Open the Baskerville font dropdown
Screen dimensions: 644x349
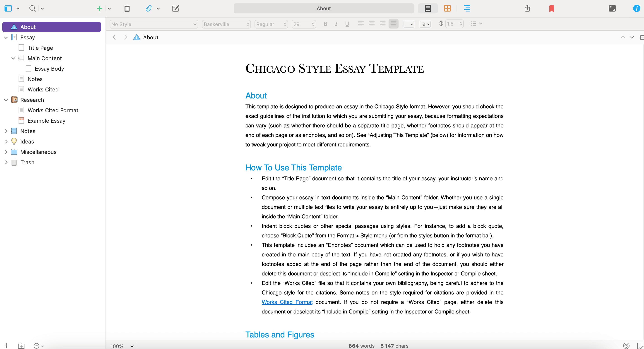click(x=226, y=24)
